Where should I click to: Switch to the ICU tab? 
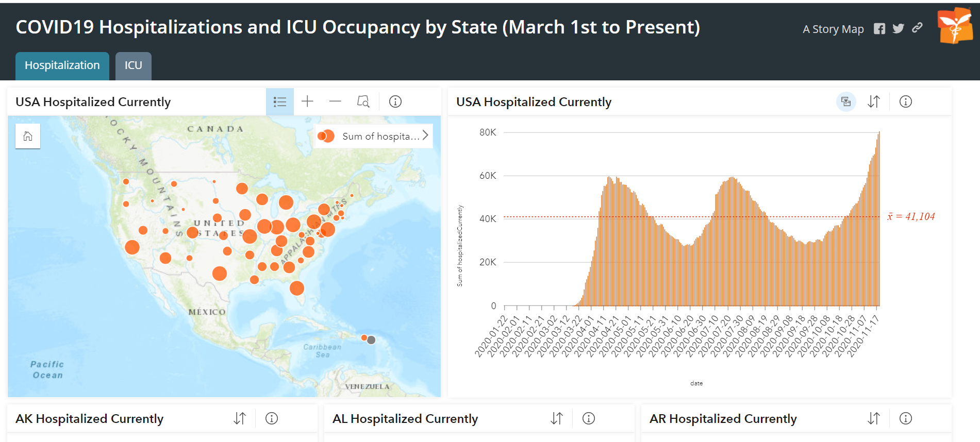133,65
